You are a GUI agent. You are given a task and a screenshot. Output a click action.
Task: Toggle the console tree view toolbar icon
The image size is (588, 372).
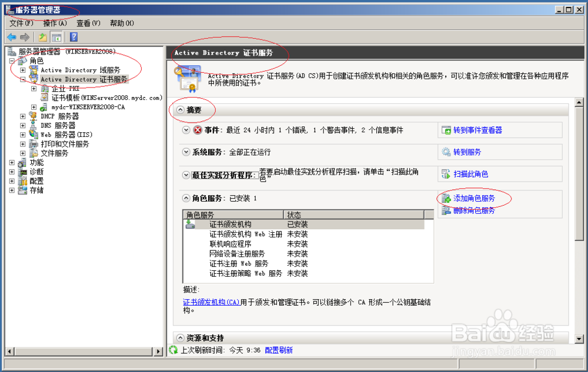point(56,36)
